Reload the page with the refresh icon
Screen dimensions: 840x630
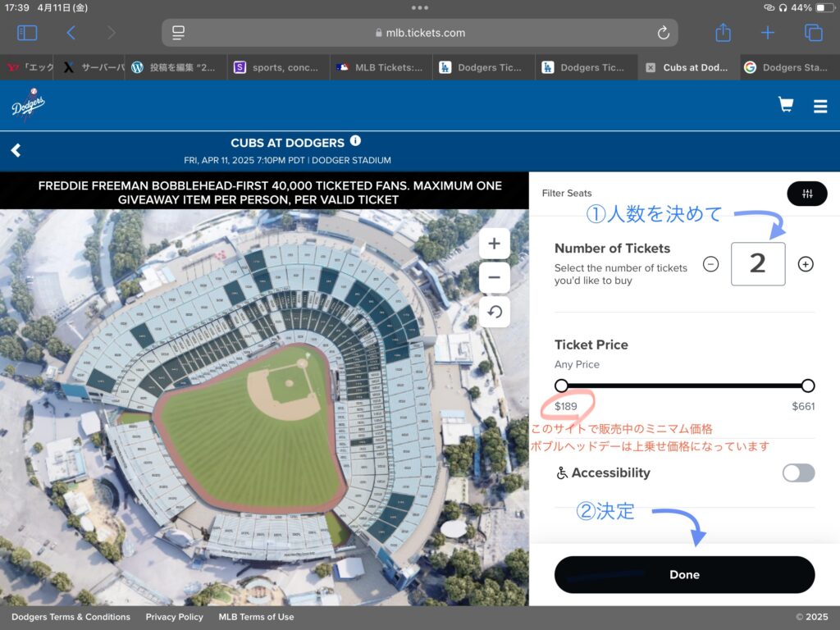tap(663, 33)
